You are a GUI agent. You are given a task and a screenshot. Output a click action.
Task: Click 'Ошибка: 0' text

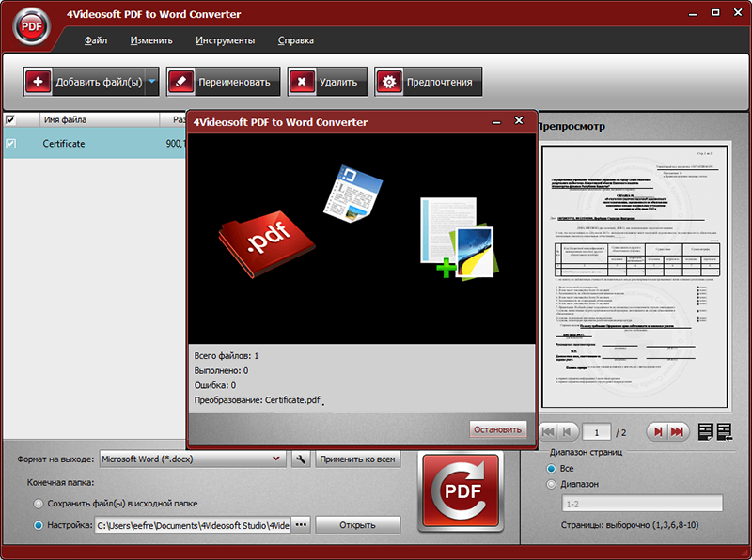tap(215, 385)
